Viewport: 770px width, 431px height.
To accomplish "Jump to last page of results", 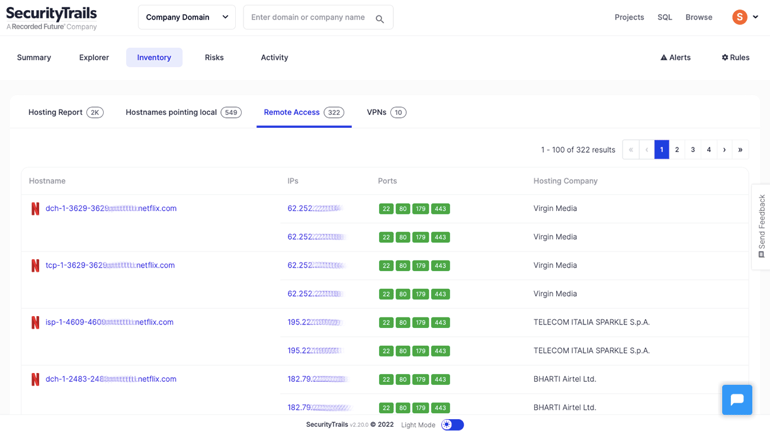I will (x=740, y=150).
